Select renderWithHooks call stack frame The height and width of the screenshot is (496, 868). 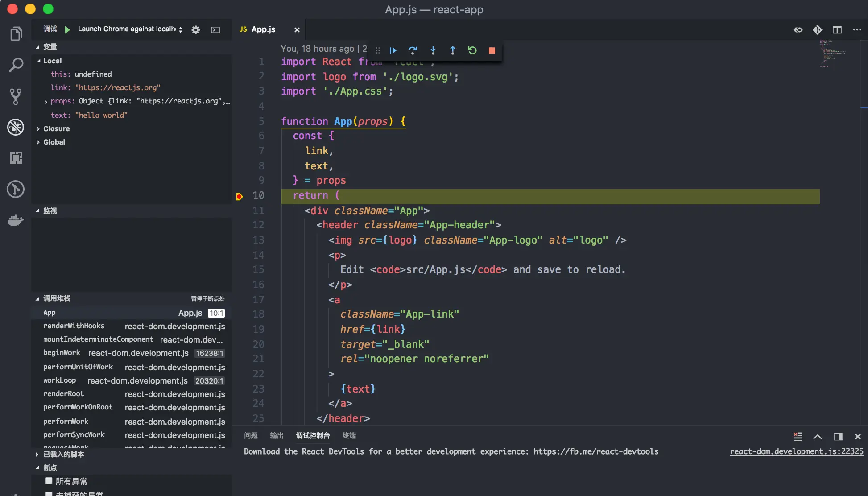(74, 326)
